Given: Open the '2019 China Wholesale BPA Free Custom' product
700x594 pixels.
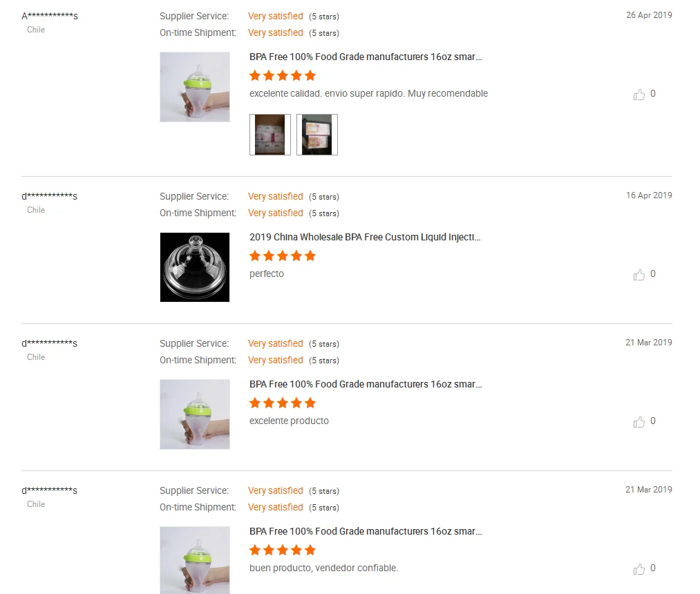Looking at the screenshot, I should 365,237.
